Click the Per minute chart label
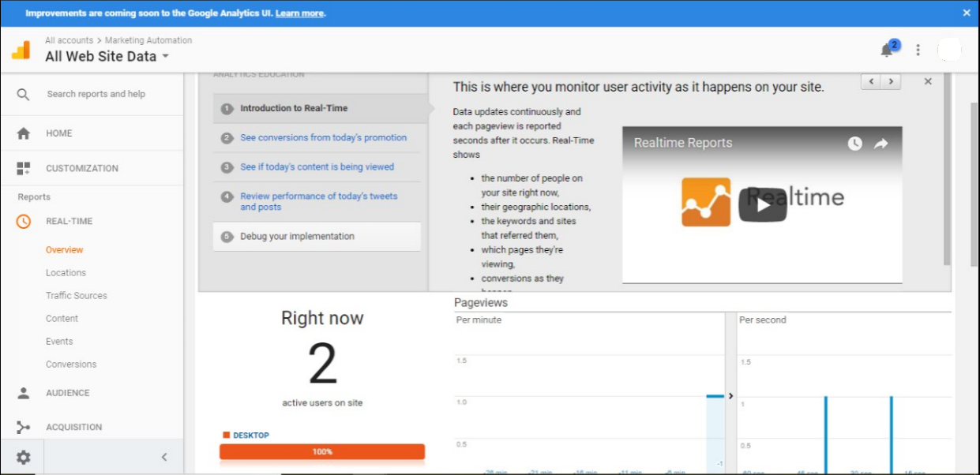This screenshot has height=475, width=980. pyautogui.click(x=479, y=320)
